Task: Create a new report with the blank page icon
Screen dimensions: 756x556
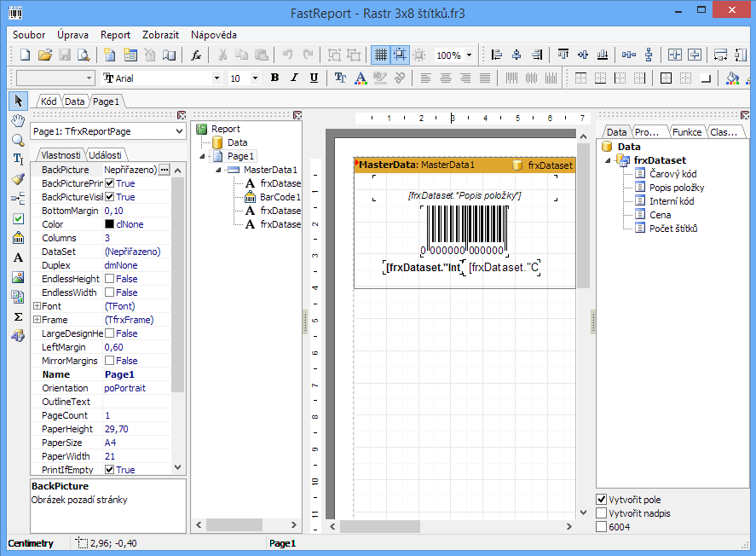Action: tap(25, 55)
